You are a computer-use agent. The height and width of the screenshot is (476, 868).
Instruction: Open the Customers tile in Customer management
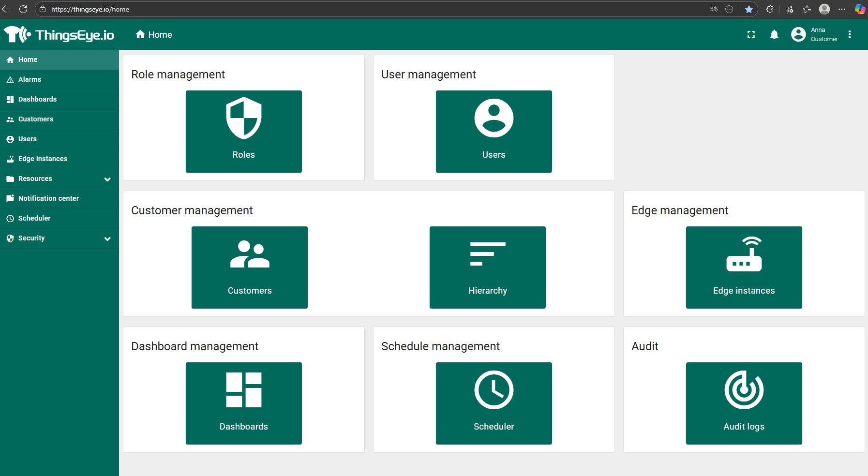coord(249,267)
